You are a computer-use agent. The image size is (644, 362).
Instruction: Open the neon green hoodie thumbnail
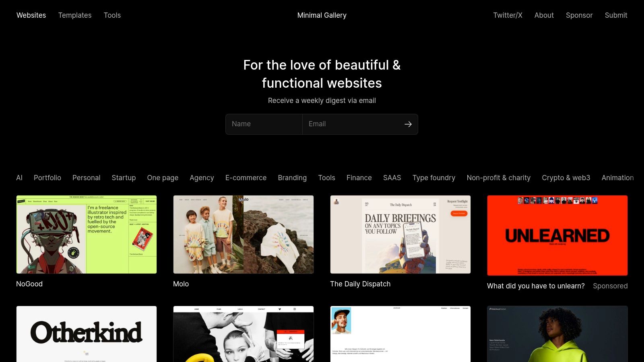pyautogui.click(x=557, y=334)
